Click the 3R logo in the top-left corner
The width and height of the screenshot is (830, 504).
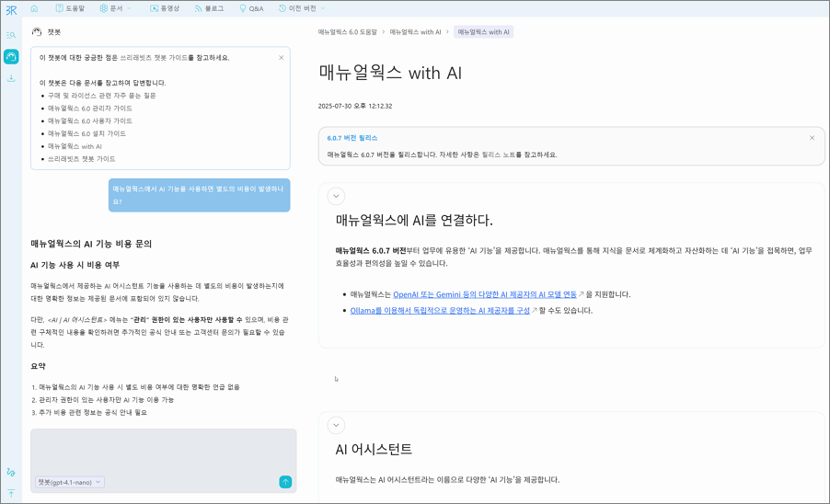11,9
